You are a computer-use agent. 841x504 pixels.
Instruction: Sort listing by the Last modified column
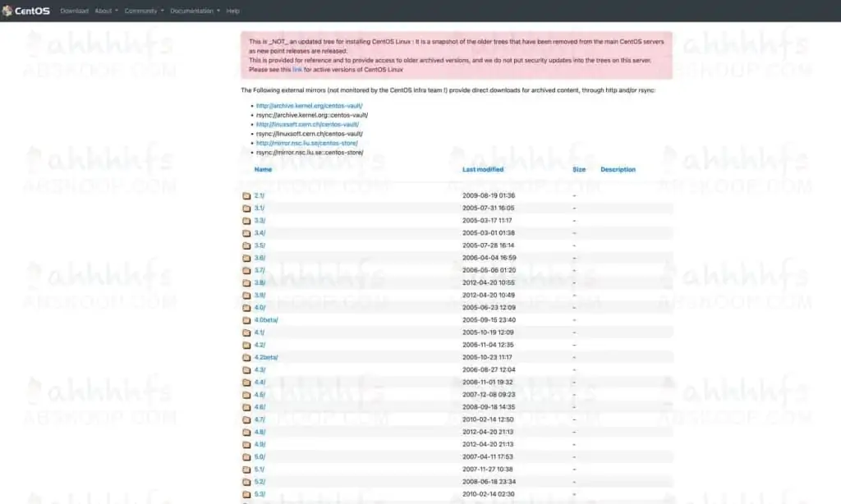483,169
